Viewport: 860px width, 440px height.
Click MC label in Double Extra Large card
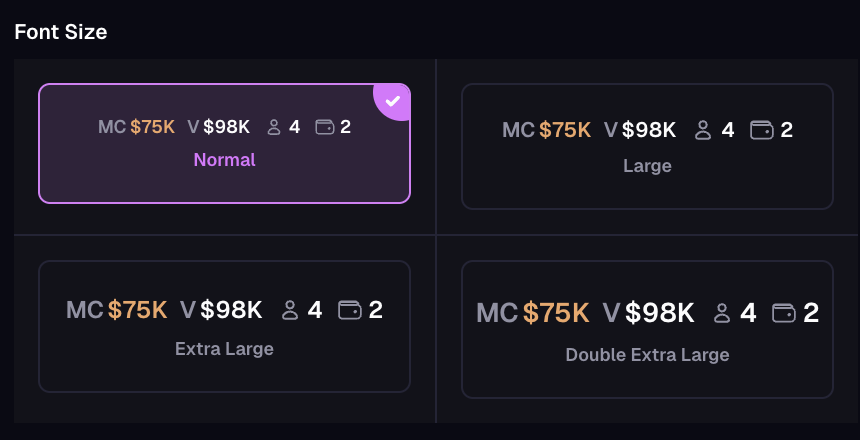tap(496, 314)
